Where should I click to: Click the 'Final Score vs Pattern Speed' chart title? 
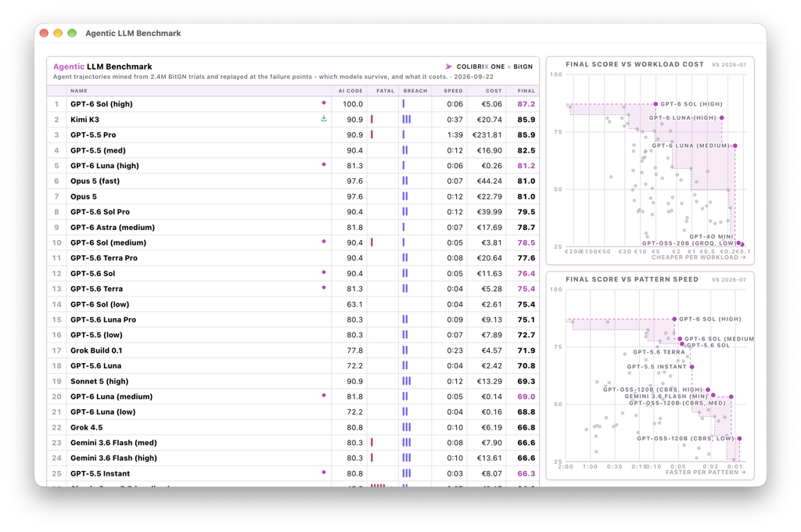632,279
